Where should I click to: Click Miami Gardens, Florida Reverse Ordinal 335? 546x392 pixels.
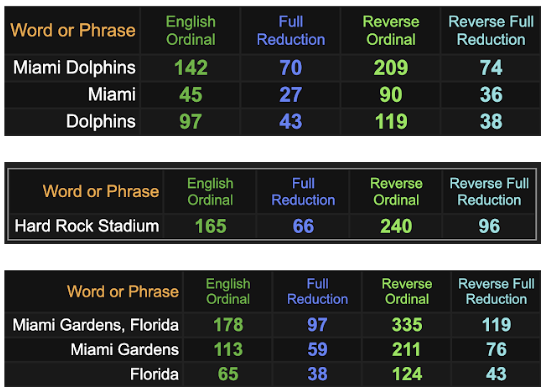click(407, 325)
